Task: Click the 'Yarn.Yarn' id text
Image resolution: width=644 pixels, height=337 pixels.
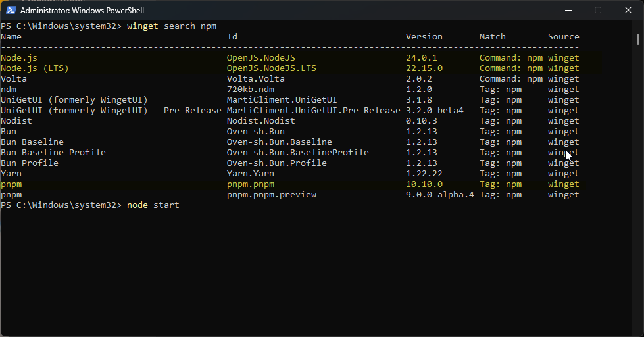Action: pos(251,174)
